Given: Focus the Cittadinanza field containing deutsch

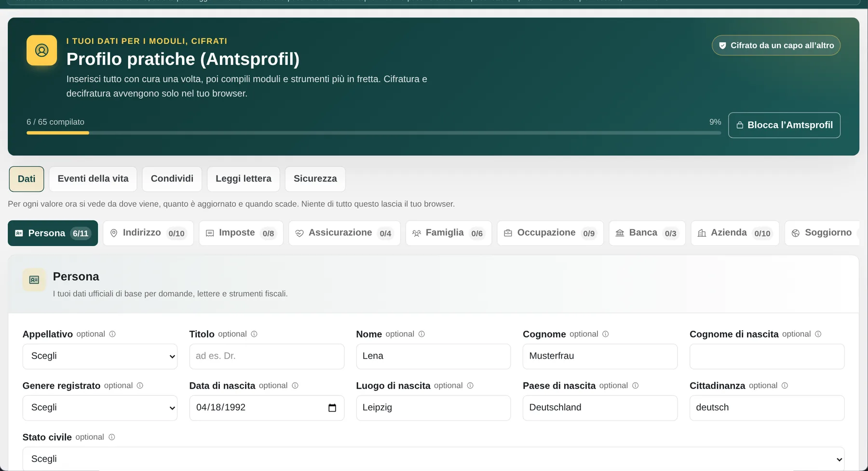Looking at the screenshot, I should click(767, 408).
